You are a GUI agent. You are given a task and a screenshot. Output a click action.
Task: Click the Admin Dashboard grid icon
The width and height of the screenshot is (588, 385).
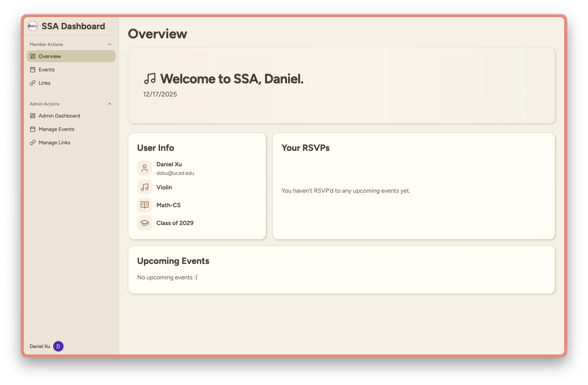pos(33,115)
